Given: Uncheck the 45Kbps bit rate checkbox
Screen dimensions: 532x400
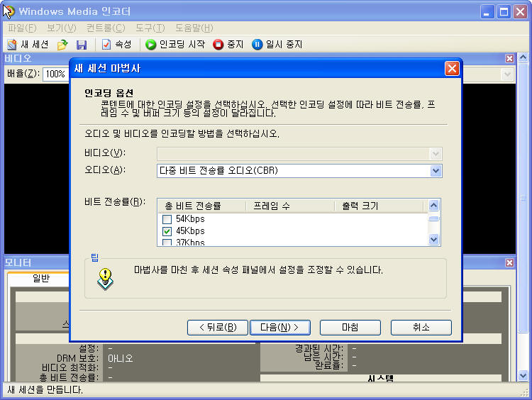Looking at the screenshot, I should click(x=167, y=231).
